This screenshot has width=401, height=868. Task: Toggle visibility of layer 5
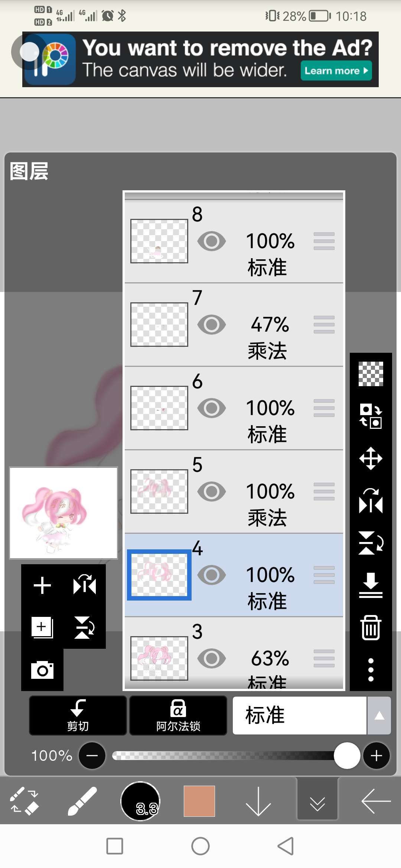pyautogui.click(x=212, y=491)
